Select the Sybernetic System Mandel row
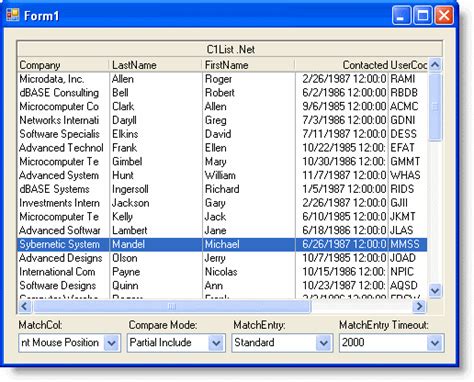 point(222,244)
